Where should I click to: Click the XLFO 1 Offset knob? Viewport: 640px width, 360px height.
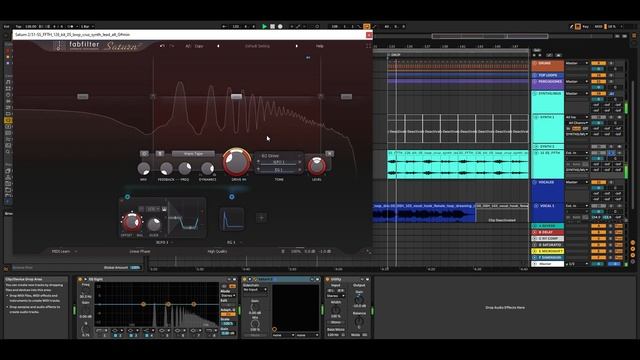click(x=131, y=223)
